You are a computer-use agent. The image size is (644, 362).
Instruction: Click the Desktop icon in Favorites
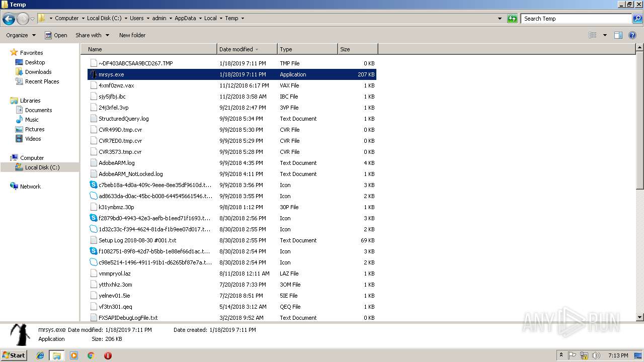point(19,62)
